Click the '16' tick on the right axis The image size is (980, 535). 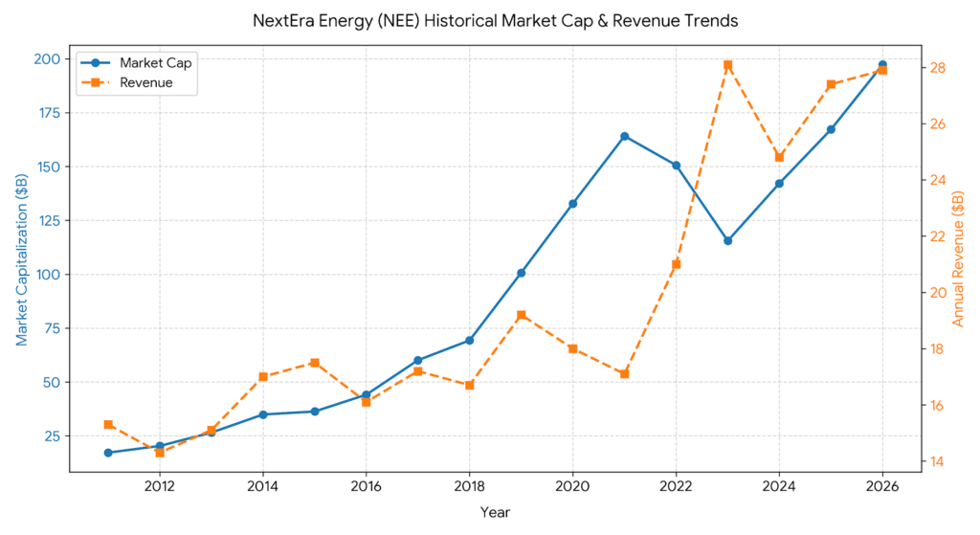[938, 406]
